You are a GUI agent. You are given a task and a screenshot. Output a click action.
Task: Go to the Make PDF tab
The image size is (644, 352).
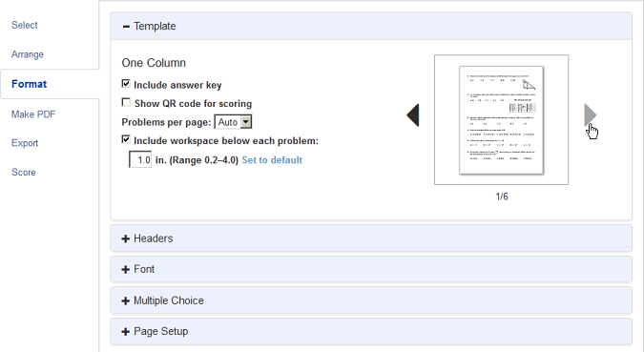coord(33,114)
